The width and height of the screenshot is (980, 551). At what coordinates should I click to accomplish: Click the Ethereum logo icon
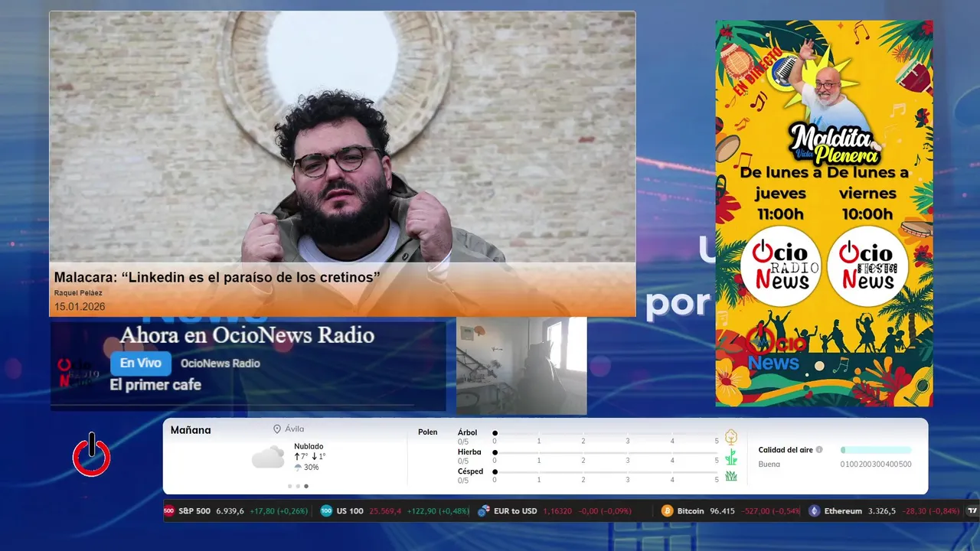[x=814, y=510]
